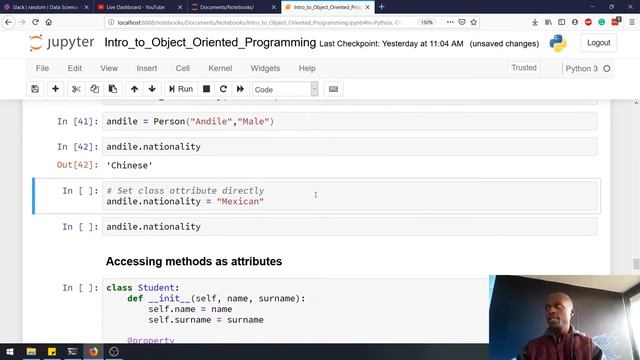This screenshot has width=640, height=360.
Task: Open Sticky Notes from the taskbar
Action: [52, 351]
